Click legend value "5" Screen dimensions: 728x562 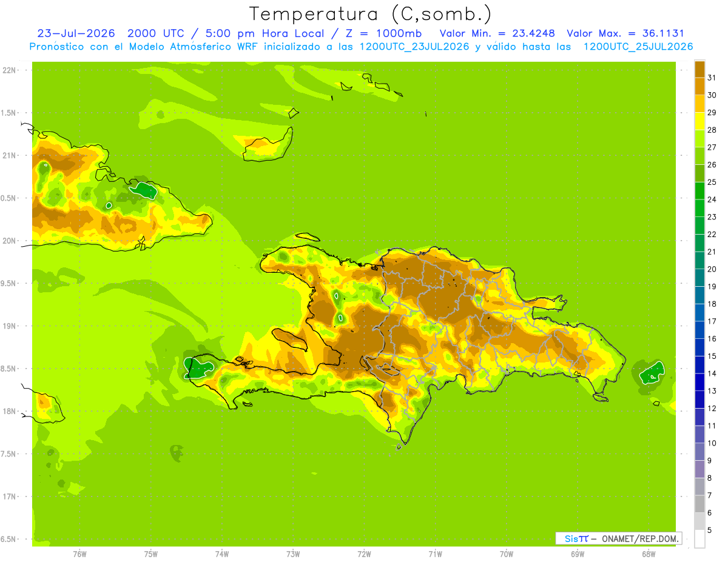click(x=709, y=530)
